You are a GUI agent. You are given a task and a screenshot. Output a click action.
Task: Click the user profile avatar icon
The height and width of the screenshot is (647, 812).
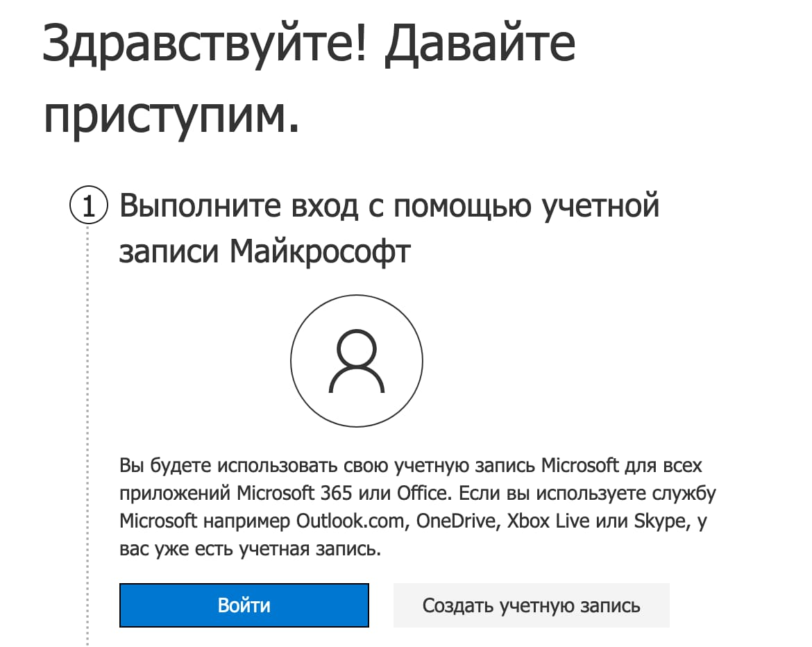click(x=356, y=361)
